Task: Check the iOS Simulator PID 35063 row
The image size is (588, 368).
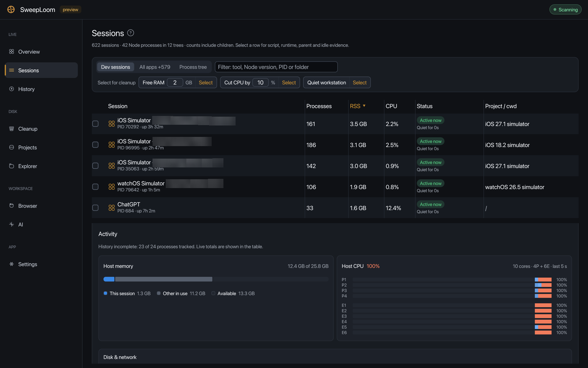Action: click(96, 166)
